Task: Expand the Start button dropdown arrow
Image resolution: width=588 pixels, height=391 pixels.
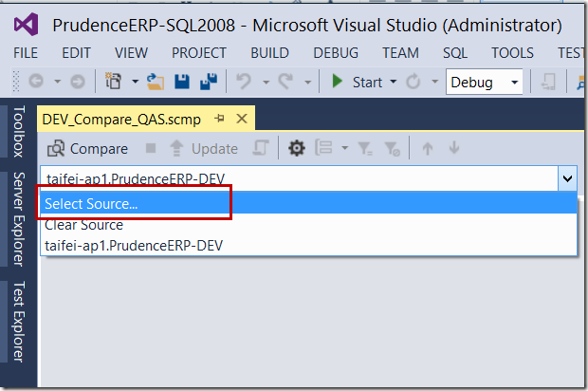Action: click(393, 81)
